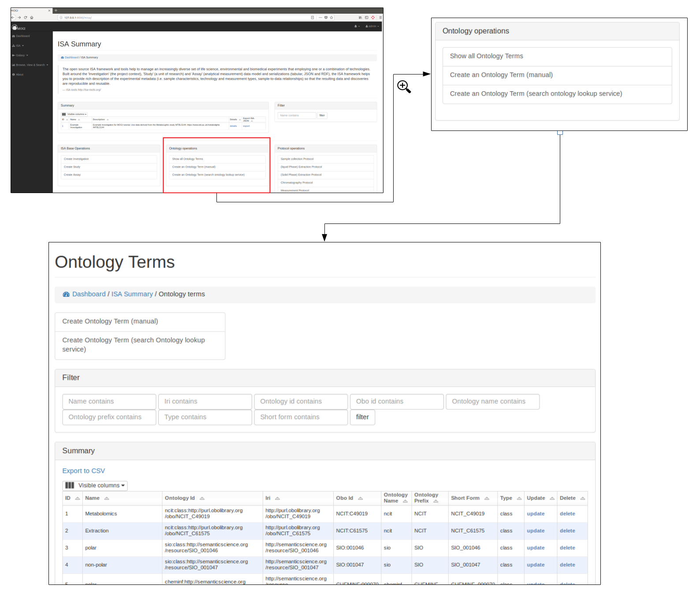Screen dimensions: 700x614
Task: Sort by Obo Id column arrow
Action: coord(360,499)
